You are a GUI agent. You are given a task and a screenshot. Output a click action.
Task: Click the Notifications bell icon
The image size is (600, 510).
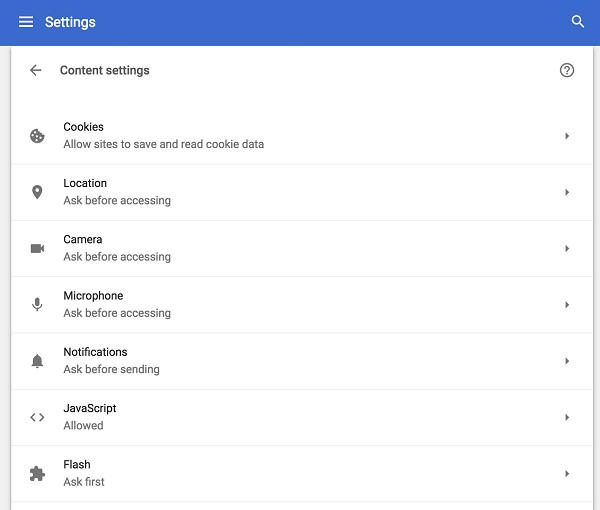click(37, 361)
